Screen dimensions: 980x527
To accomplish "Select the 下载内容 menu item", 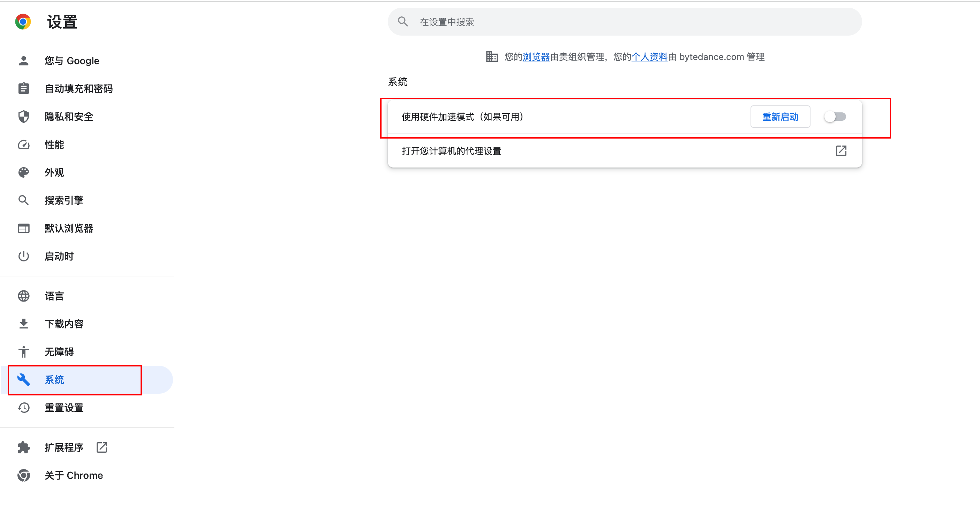I will (64, 324).
